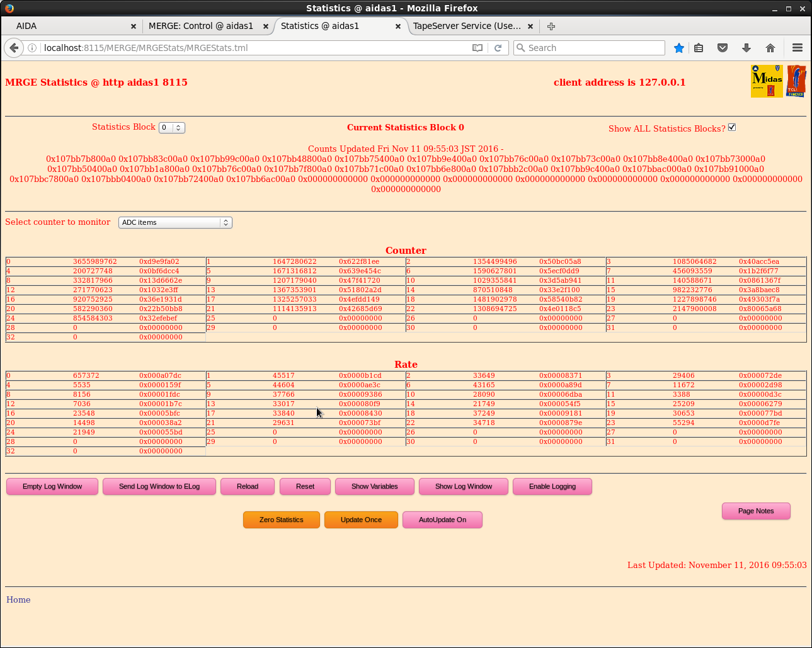Expand the ADC items counter dropdown

coord(175,223)
